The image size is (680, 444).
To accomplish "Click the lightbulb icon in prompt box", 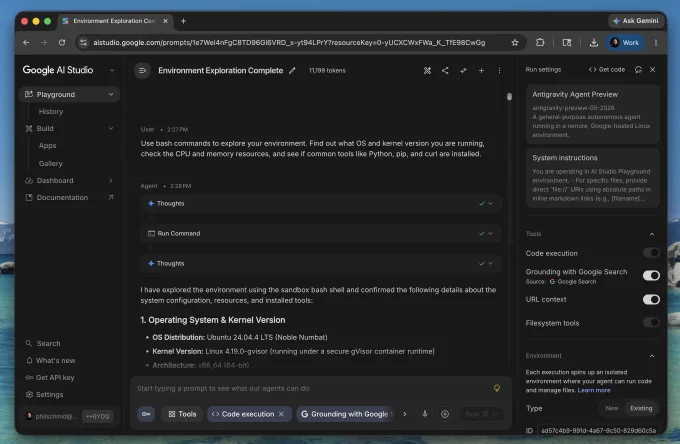I will coord(497,388).
